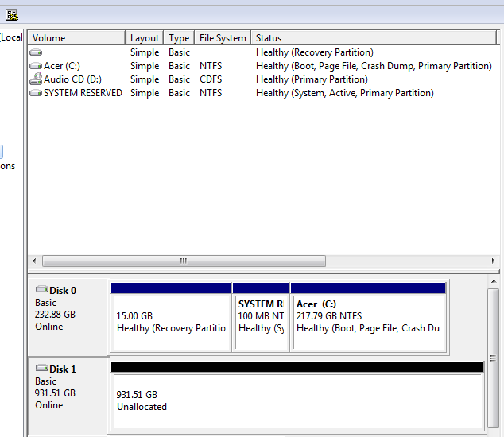Click the settings icon in the top toolbar
Viewport: 504px width, 437px height.
(x=12, y=15)
